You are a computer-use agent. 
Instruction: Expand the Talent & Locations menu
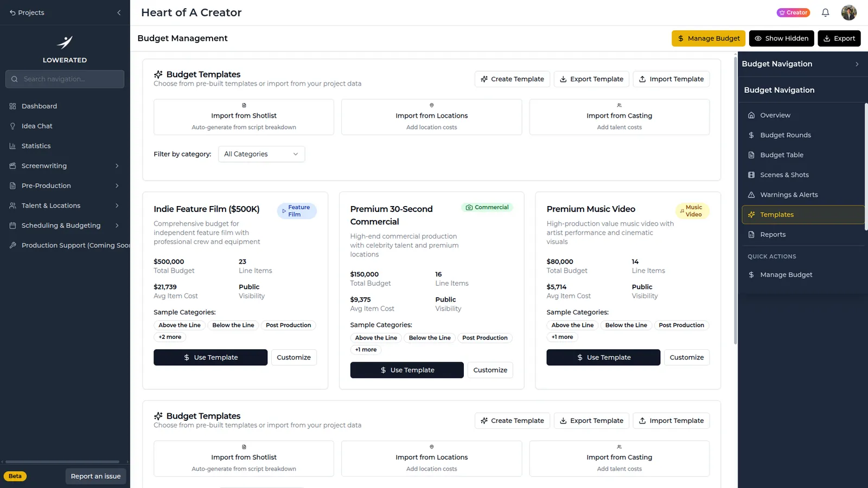tap(65, 206)
